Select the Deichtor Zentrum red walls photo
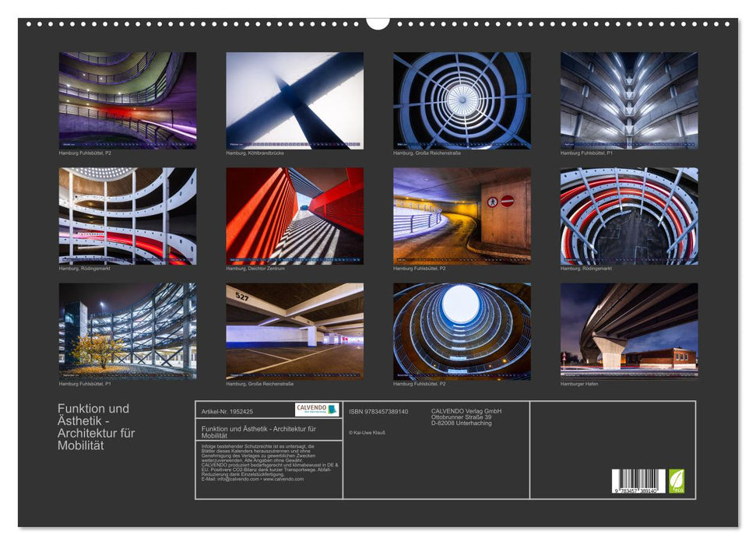The image size is (756, 545). pyautogui.click(x=294, y=216)
